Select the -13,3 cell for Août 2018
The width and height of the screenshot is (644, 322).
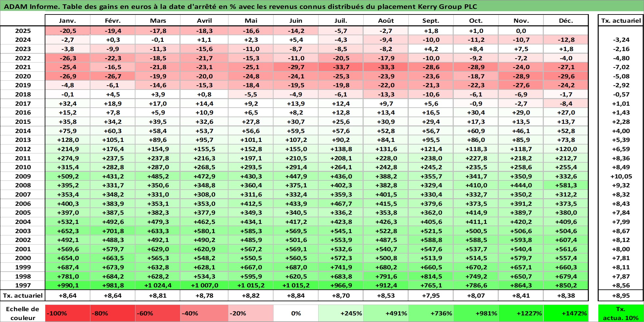coord(386,94)
